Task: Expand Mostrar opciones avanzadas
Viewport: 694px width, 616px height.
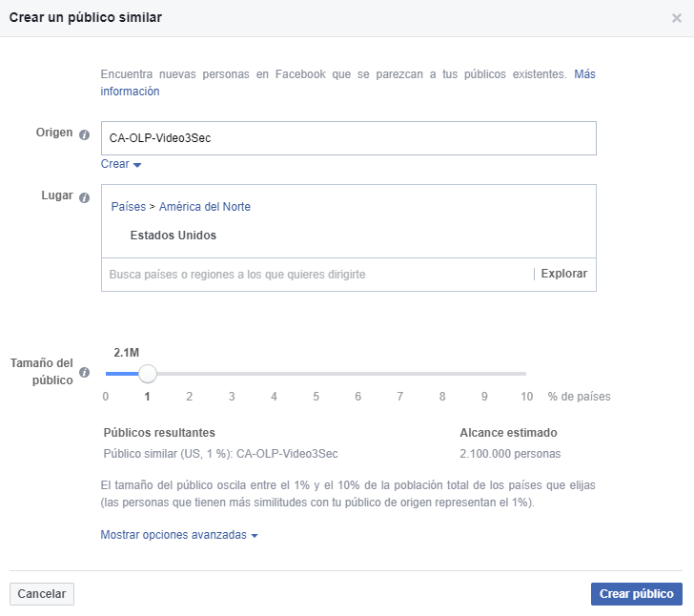Action: (x=179, y=535)
